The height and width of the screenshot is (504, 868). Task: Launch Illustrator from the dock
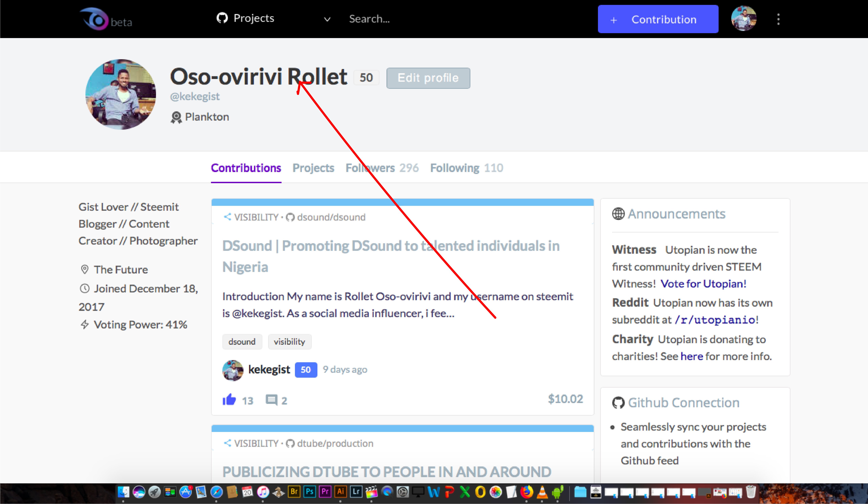[341, 492]
